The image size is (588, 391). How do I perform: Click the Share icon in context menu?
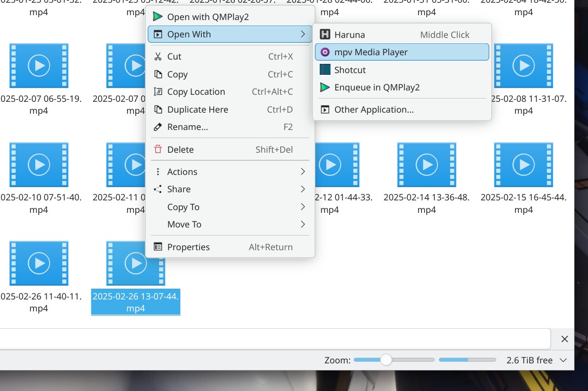158,189
